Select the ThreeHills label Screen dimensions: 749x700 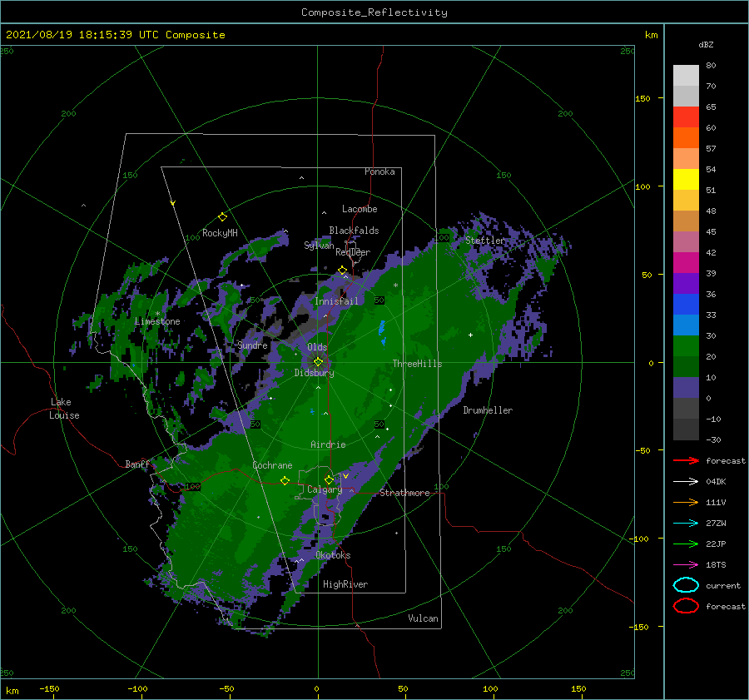pyautogui.click(x=417, y=364)
